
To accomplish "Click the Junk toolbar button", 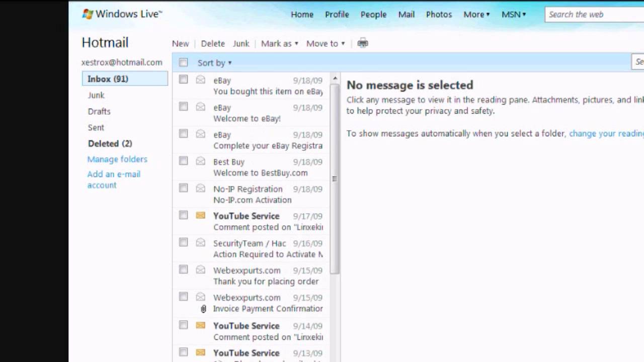I will (241, 44).
